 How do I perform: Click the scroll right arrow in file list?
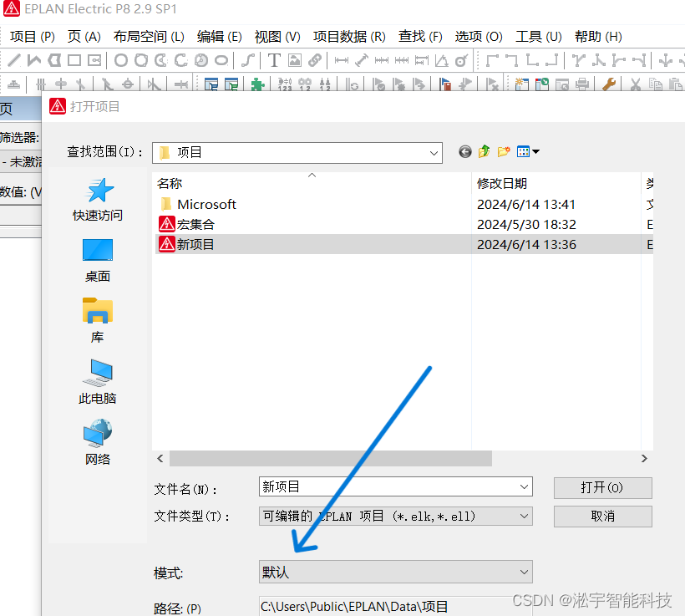point(644,459)
